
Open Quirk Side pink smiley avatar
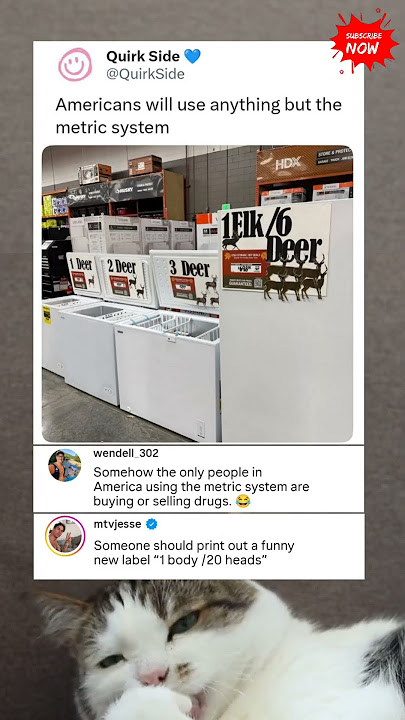click(x=75, y=64)
